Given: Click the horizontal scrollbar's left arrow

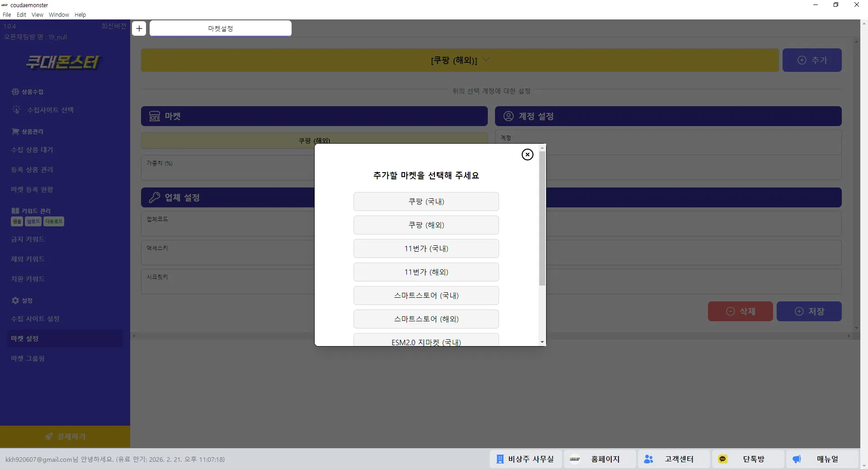Looking at the screenshot, I should point(134,336).
